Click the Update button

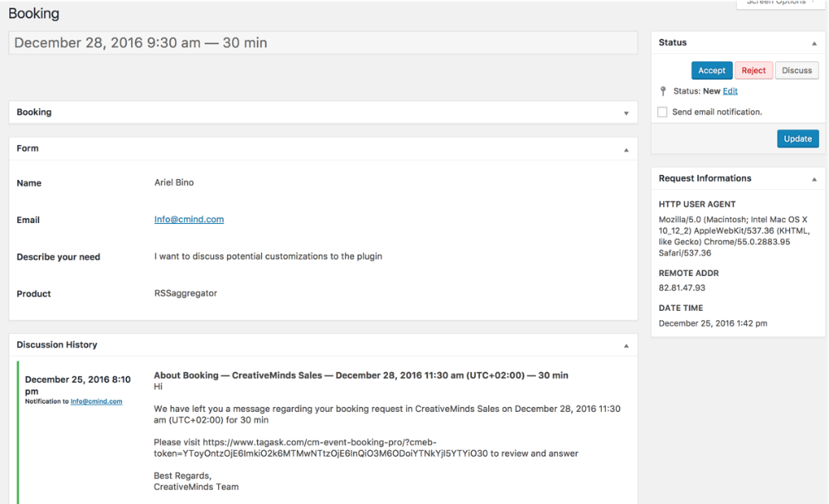(x=797, y=138)
